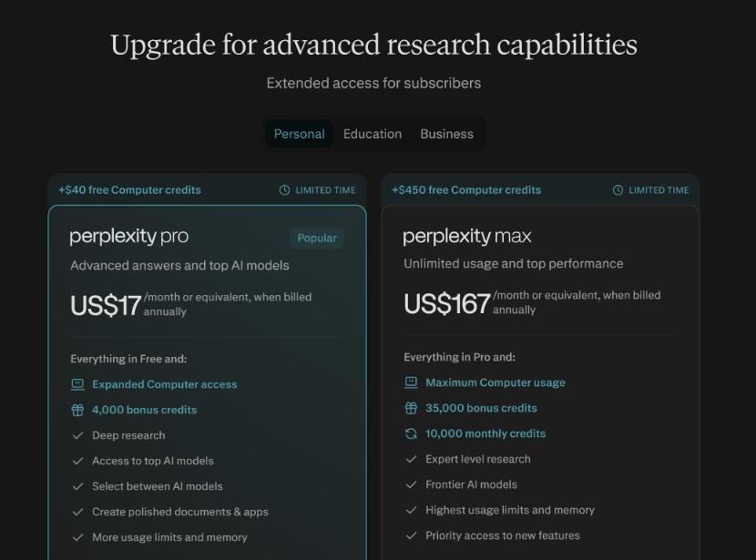
Task: Open the Business plans tab
Action: (446, 134)
